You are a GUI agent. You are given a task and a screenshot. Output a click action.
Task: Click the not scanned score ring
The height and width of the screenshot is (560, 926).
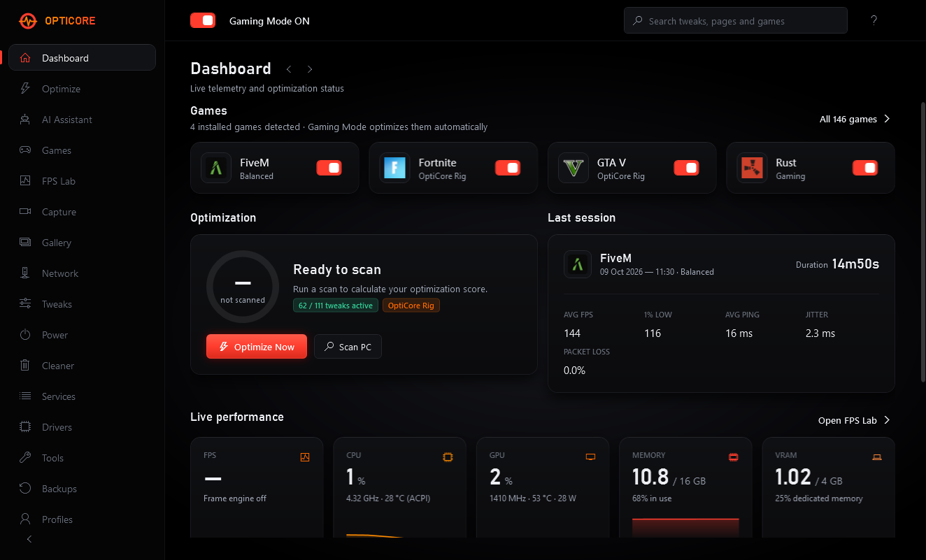pyautogui.click(x=243, y=287)
